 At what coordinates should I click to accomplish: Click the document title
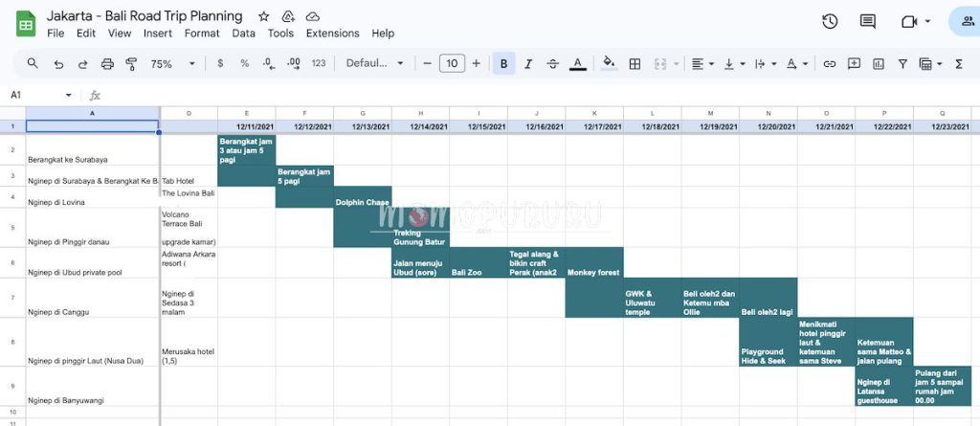(x=145, y=15)
